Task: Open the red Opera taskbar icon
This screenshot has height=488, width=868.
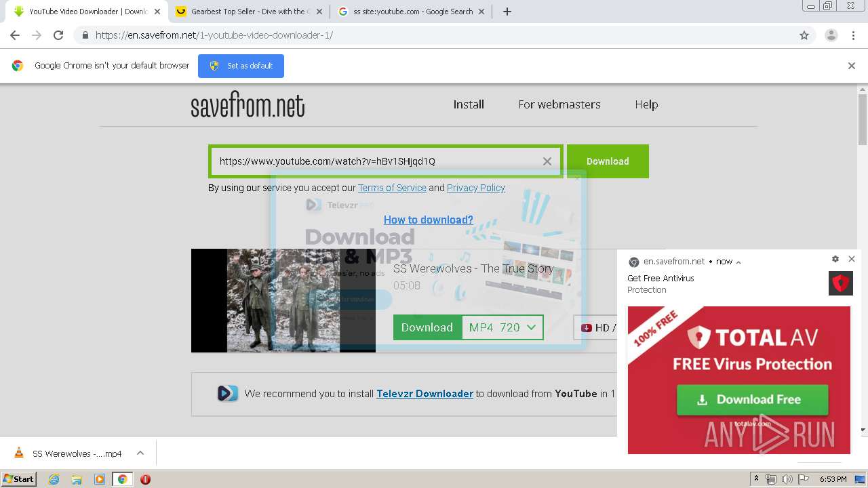Action: click(145, 479)
